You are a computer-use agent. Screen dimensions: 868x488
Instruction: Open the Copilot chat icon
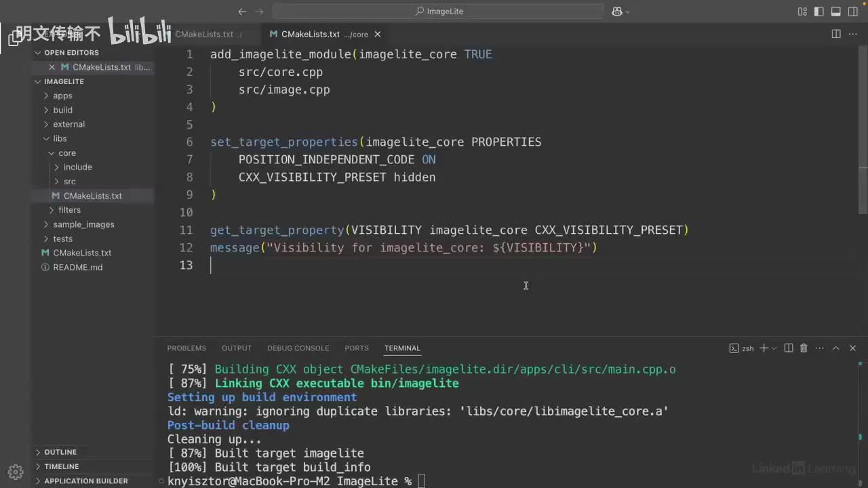[617, 12]
